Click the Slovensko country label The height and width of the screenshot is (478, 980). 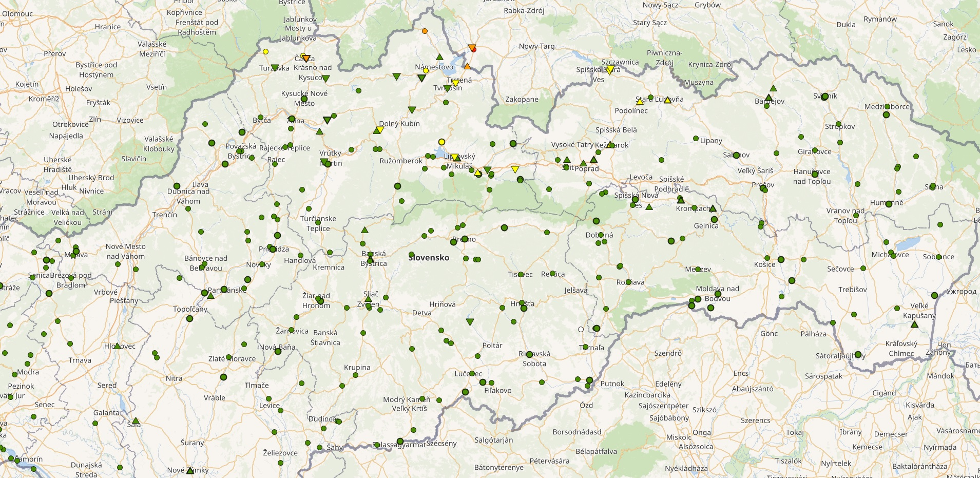point(429,258)
